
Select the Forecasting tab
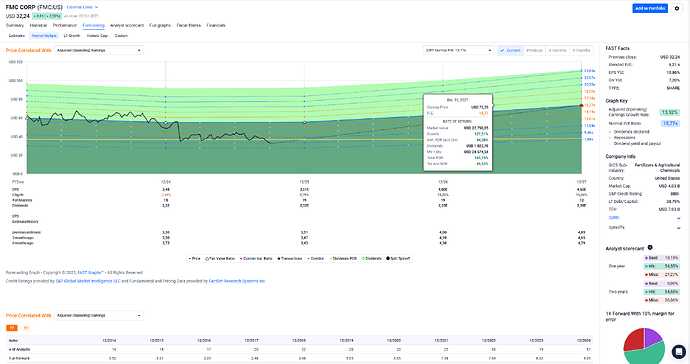coord(93,25)
